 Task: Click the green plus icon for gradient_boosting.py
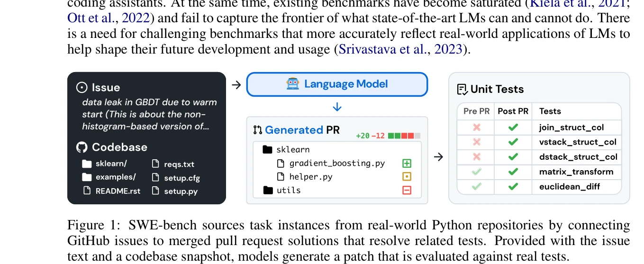tap(407, 164)
